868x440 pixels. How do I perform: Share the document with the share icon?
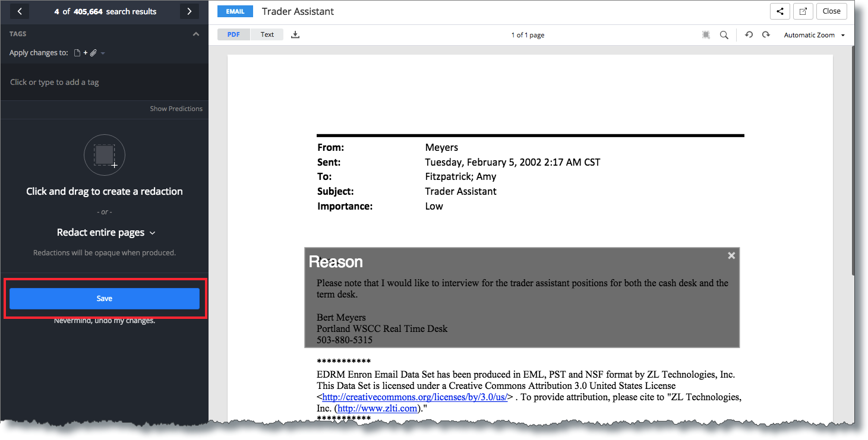pos(779,11)
